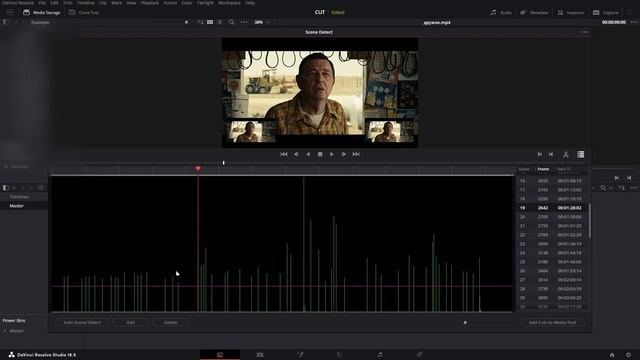This screenshot has width=640, height=360.
Task: Open the Fusion menu
Action: [170, 3]
